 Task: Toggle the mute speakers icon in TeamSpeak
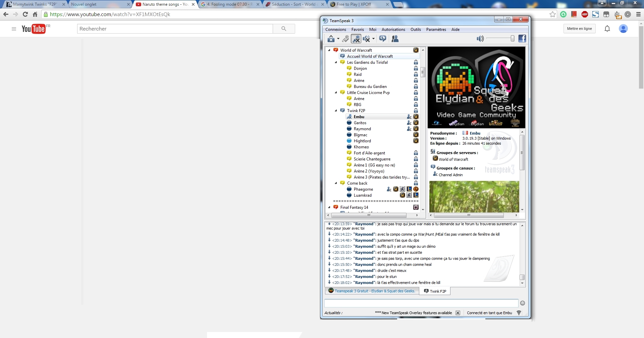(366, 39)
